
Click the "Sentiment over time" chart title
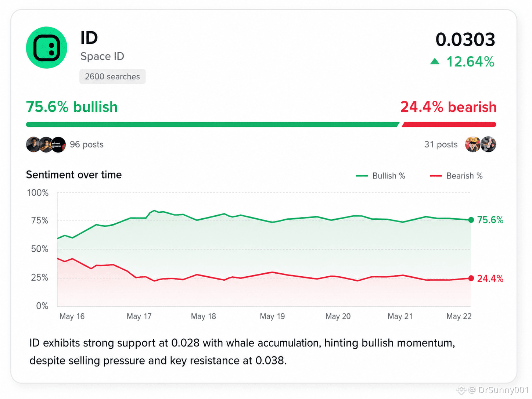coord(74,175)
